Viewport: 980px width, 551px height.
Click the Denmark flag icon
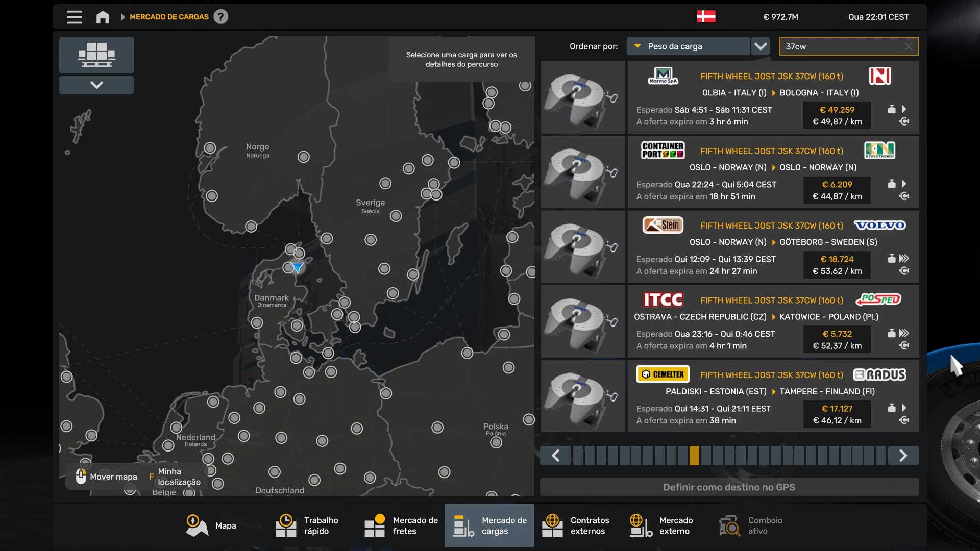706,17
